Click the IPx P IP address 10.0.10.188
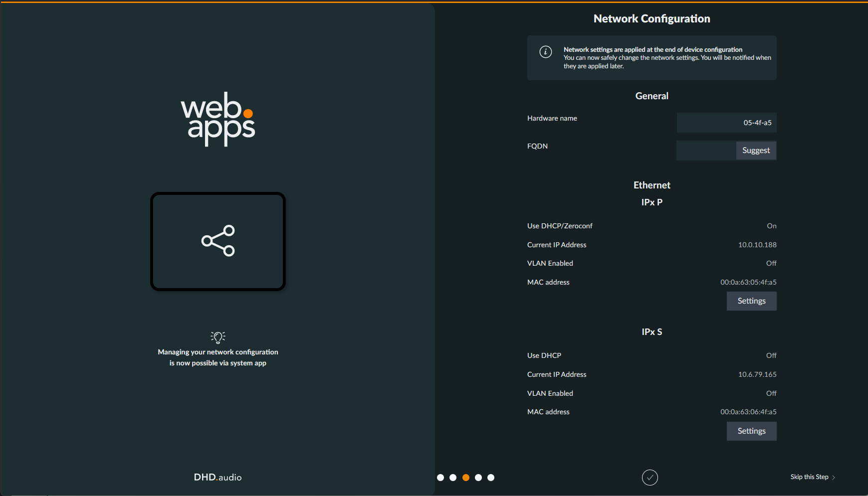 coord(757,245)
